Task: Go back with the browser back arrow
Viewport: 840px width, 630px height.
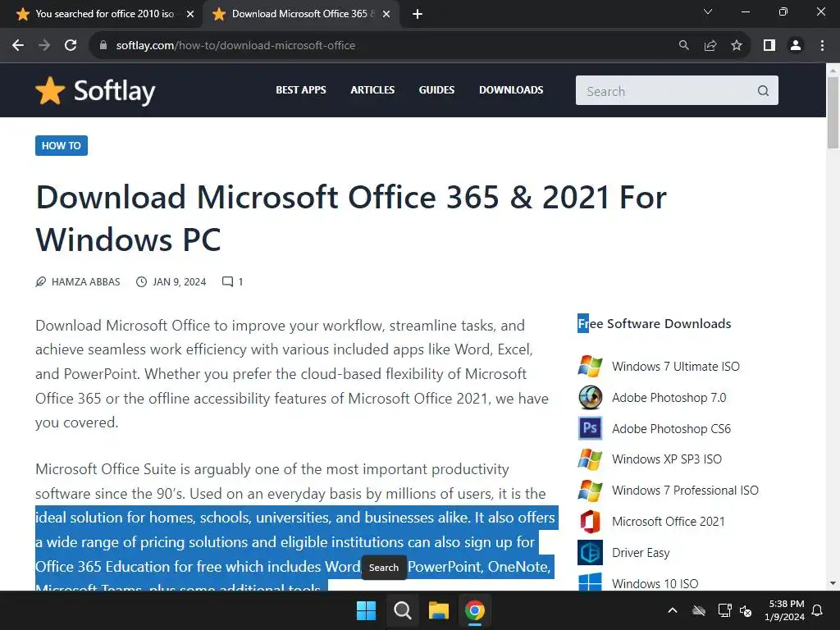Action: [x=18, y=46]
